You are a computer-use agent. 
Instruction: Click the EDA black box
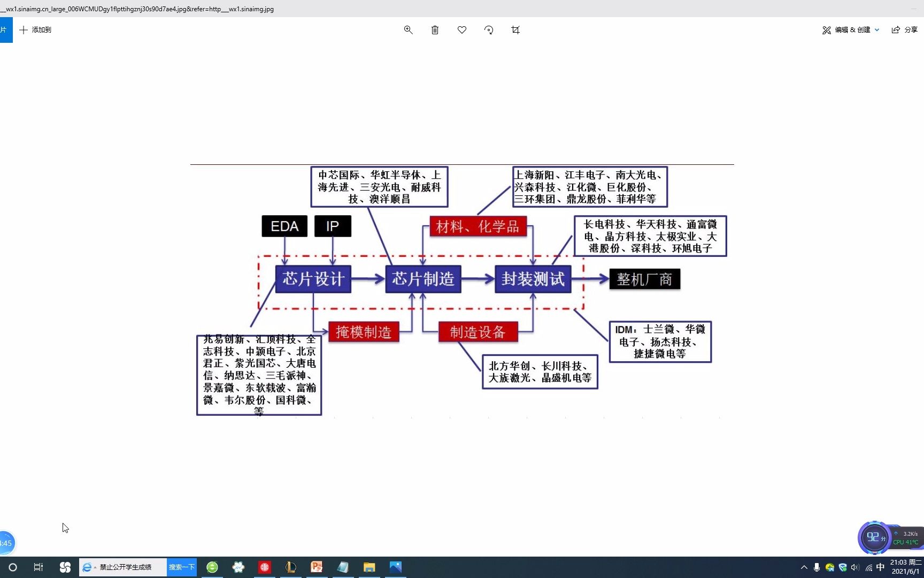[x=284, y=226]
